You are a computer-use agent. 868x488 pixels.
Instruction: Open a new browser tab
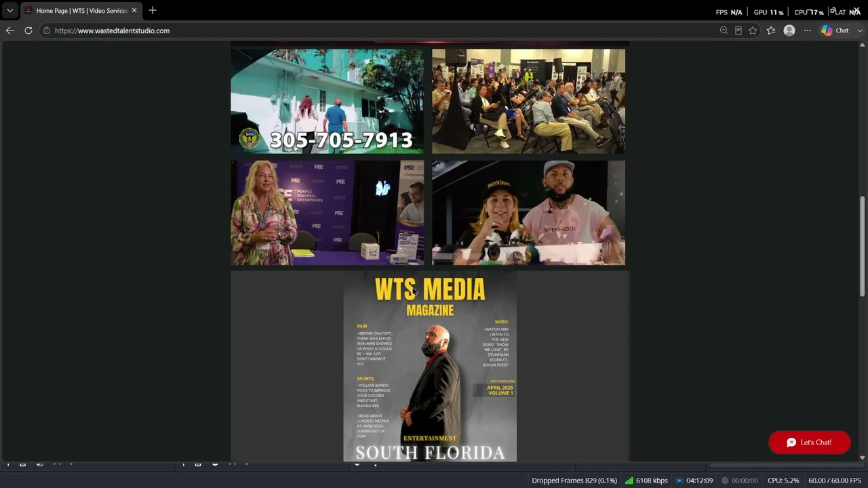pos(153,11)
